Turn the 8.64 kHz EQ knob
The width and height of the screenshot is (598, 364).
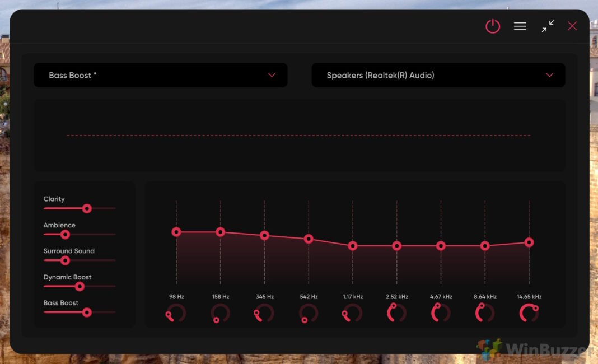click(484, 314)
